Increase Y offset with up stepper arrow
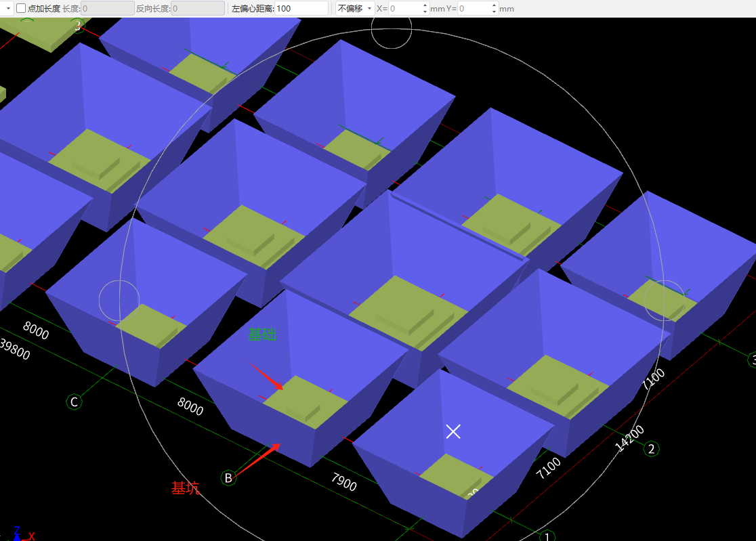Image resolution: width=756 pixels, height=541 pixels. 495,5
